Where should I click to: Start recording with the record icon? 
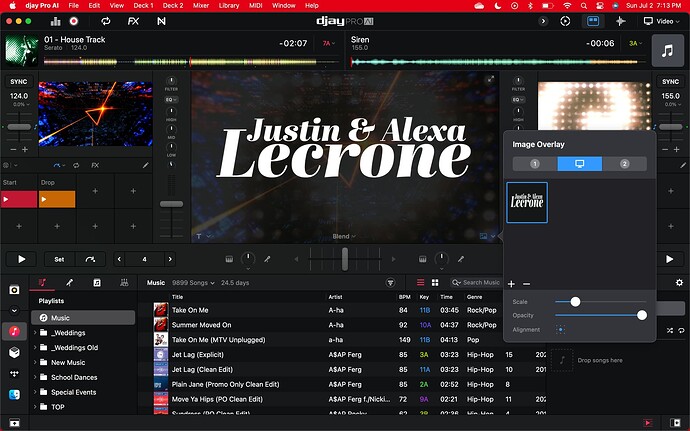pos(74,21)
